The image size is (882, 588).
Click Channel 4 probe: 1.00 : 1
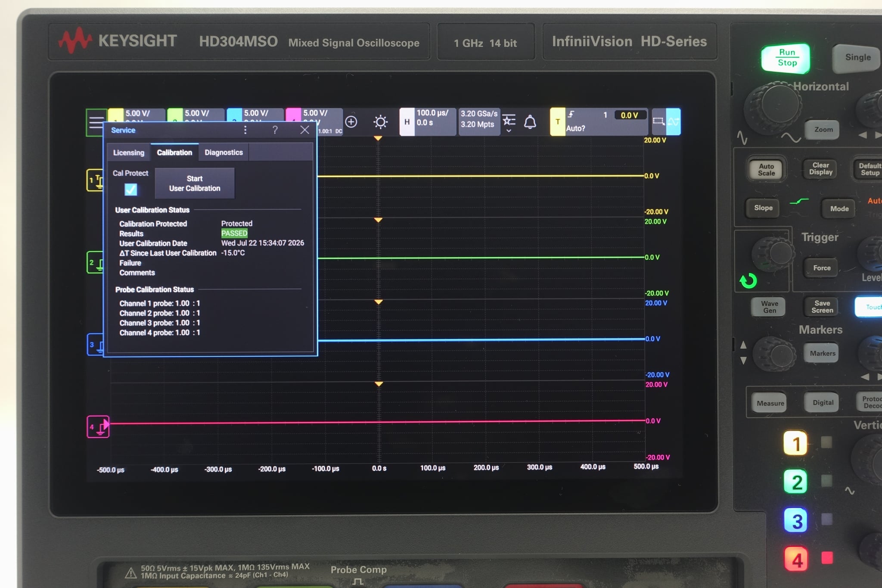pyautogui.click(x=159, y=333)
